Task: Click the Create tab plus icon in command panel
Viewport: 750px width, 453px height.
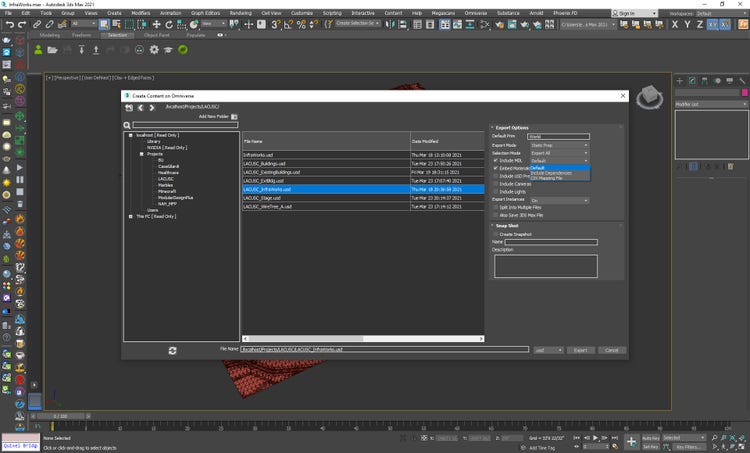Action: pos(680,79)
